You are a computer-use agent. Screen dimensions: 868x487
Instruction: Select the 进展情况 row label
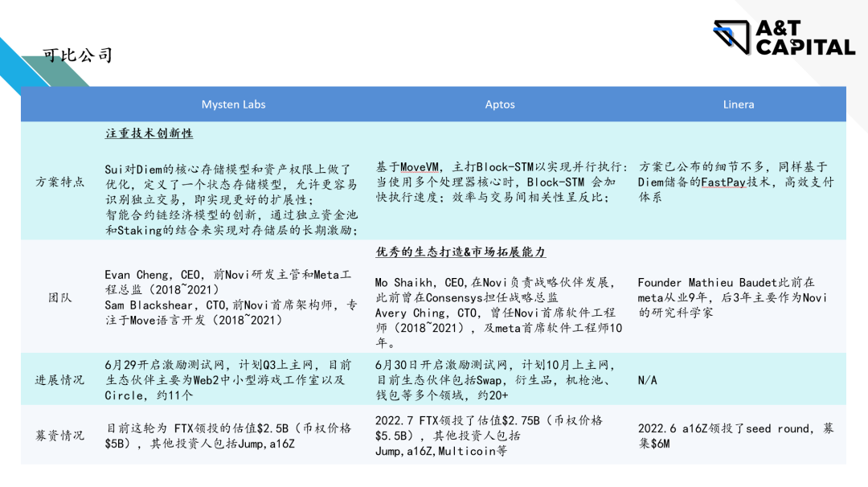pos(59,379)
